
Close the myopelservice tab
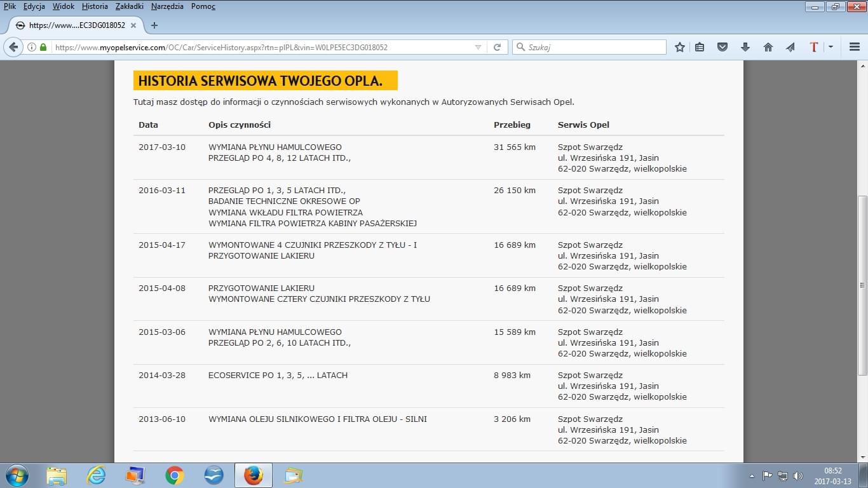133,25
